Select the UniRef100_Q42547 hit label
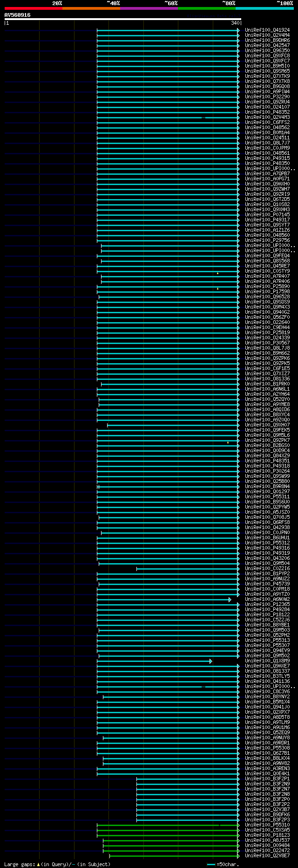298x868 pixels. pyautogui.click(x=267, y=45)
